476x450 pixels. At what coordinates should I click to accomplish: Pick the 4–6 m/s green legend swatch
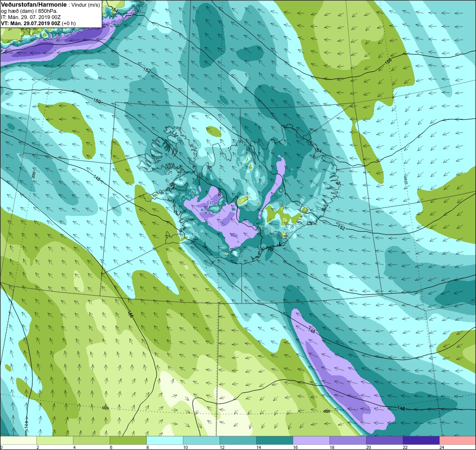92,440
